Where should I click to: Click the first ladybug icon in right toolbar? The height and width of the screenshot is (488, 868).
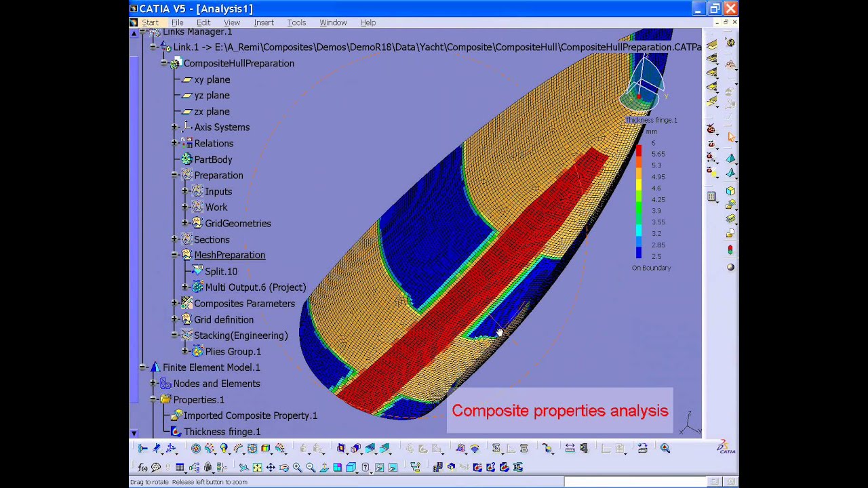coord(711,129)
